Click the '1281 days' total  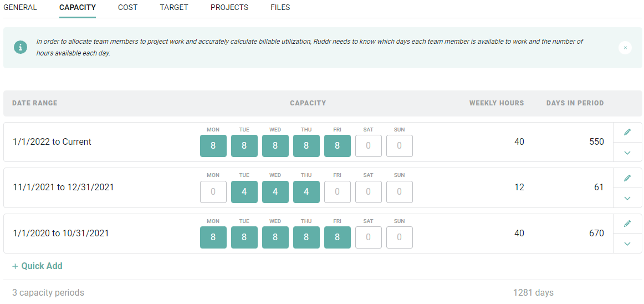point(533,293)
